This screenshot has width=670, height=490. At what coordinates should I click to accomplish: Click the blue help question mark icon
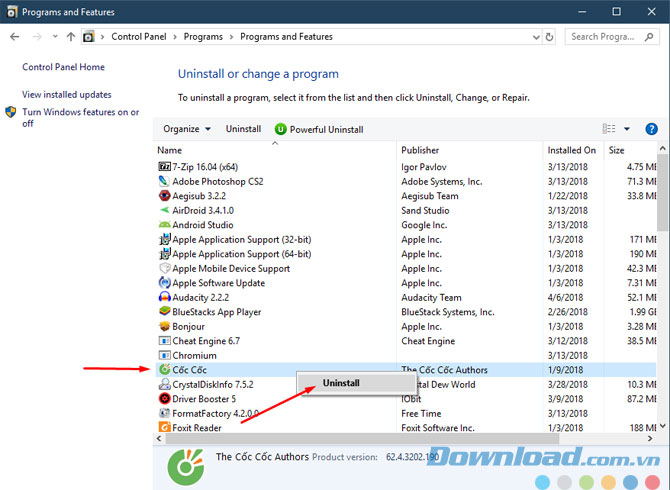pos(651,129)
